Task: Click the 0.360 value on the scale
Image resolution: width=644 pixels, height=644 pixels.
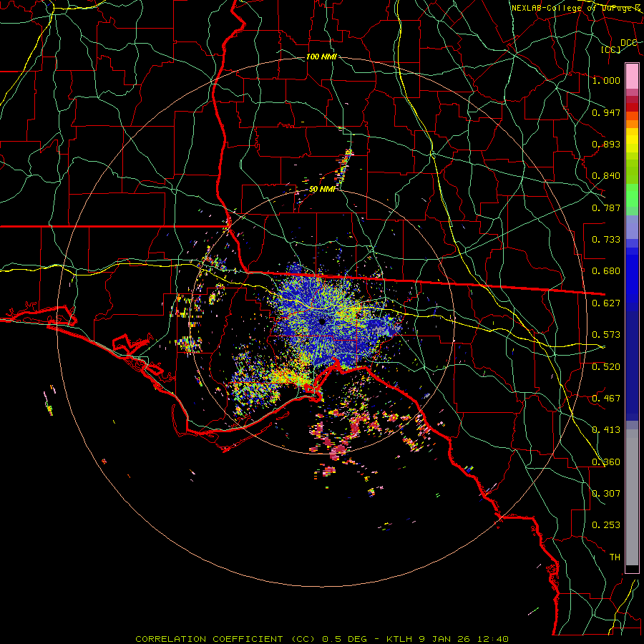Action: 606,462
